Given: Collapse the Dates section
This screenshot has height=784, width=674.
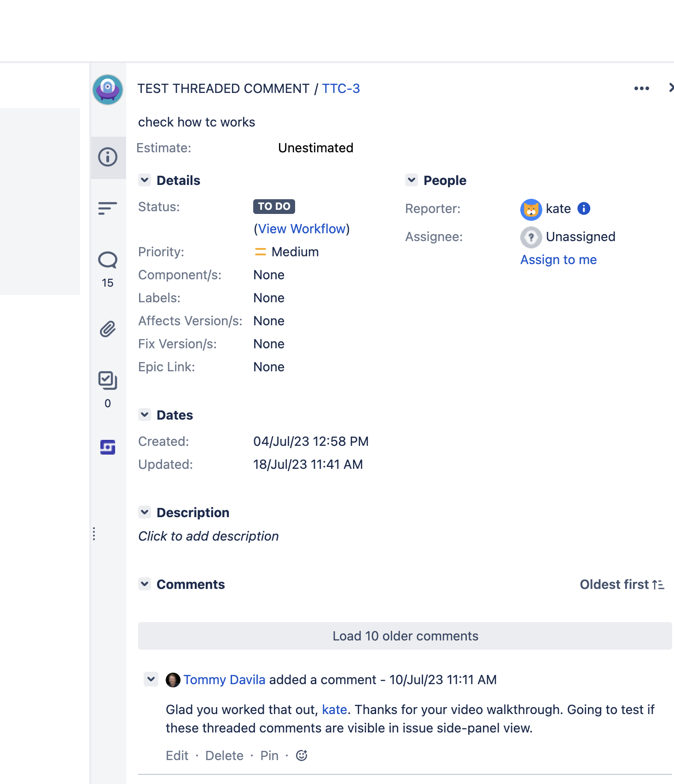Looking at the screenshot, I should (145, 415).
